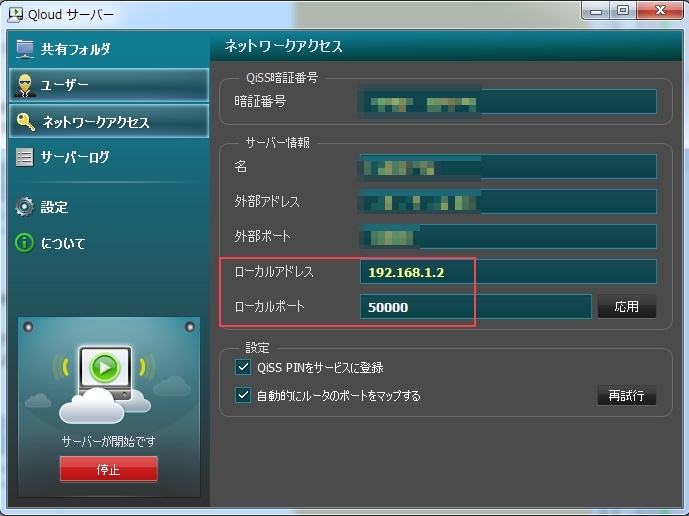
Task: Click the サーバーログ list icon
Action: (x=25, y=157)
